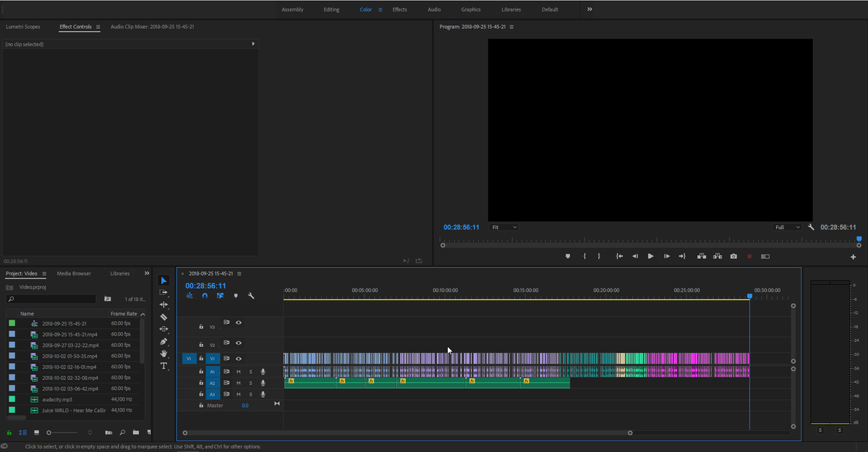Click the Export Frame camera icon

coord(733,256)
